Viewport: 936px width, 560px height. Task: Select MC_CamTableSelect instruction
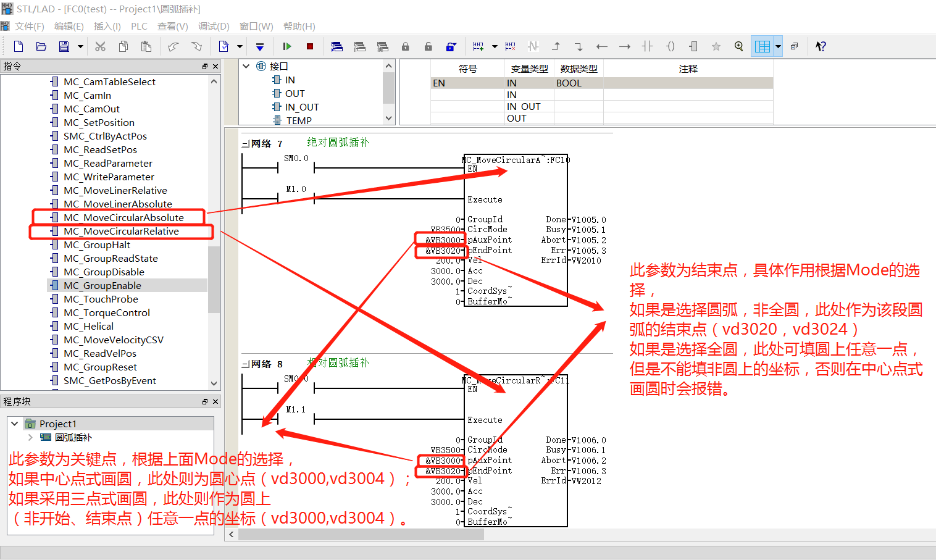point(109,81)
